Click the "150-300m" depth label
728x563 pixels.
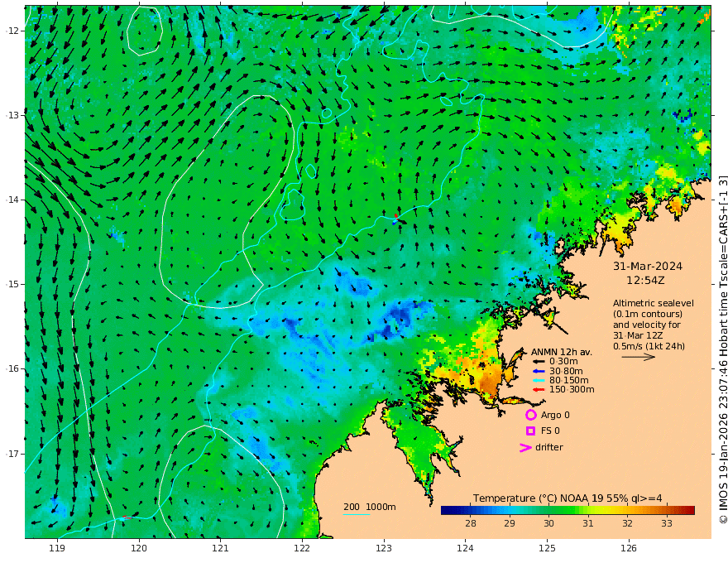[572, 390]
